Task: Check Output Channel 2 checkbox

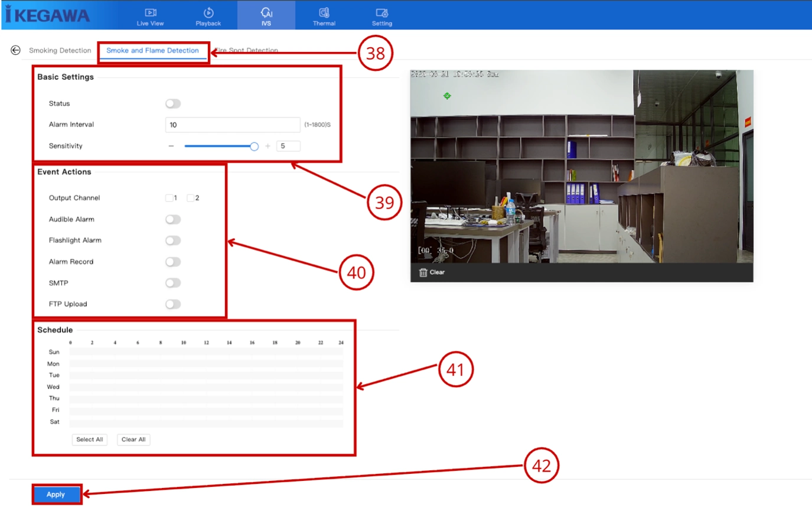Action: (191, 198)
